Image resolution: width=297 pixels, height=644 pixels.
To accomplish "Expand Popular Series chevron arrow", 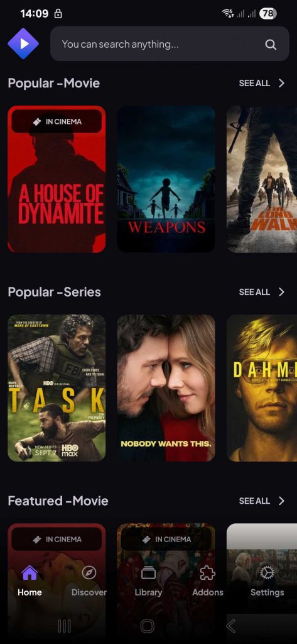I will [x=281, y=292].
